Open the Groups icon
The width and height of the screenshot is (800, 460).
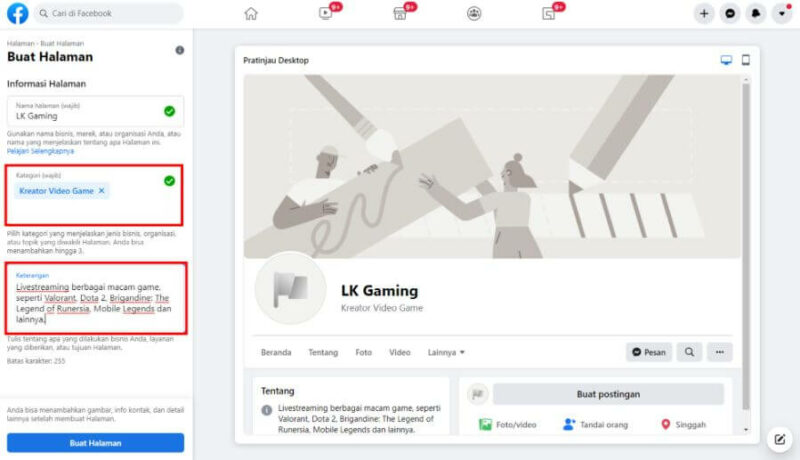point(474,13)
